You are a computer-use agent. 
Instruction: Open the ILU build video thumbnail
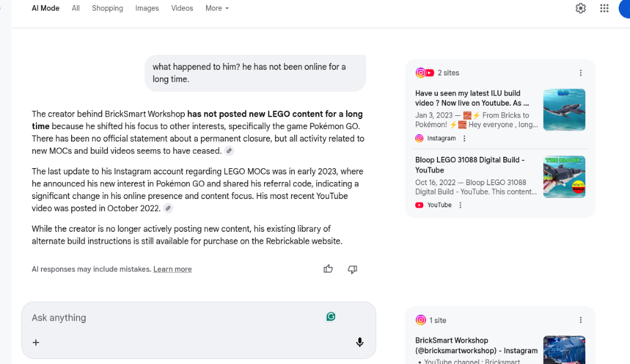point(564,110)
